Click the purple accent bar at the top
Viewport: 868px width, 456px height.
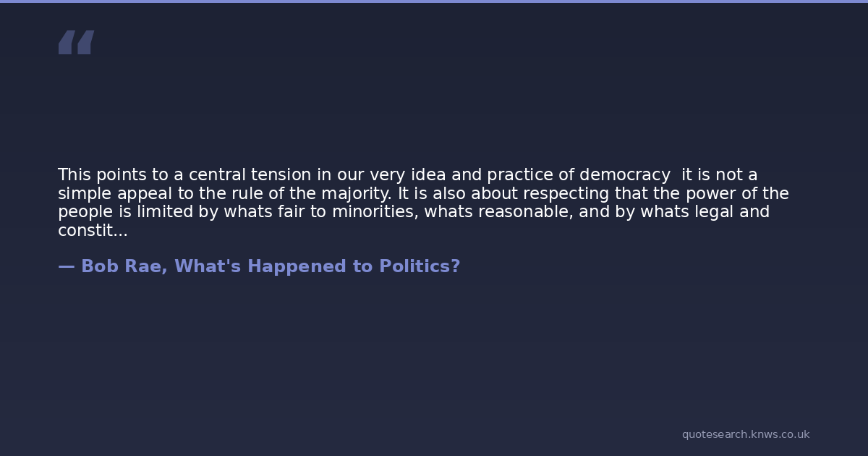point(434,1)
